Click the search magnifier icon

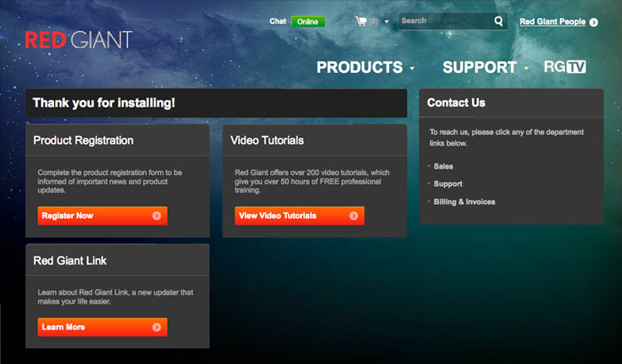(498, 20)
